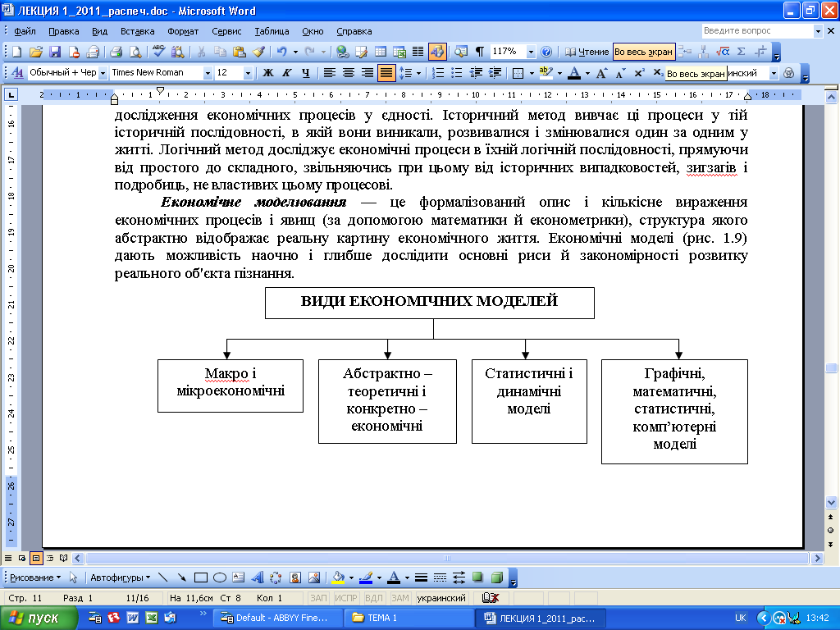Click the highlight color button

coord(546,73)
